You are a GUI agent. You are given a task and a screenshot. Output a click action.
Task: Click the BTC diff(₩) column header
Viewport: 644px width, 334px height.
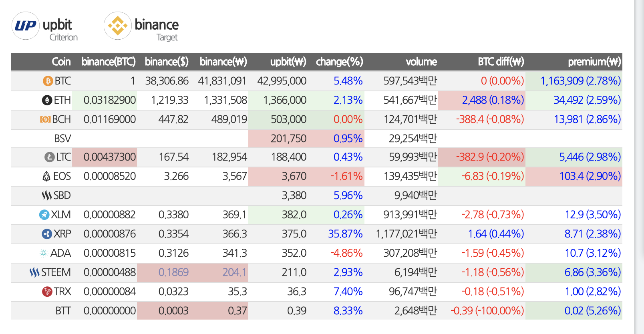501,62
